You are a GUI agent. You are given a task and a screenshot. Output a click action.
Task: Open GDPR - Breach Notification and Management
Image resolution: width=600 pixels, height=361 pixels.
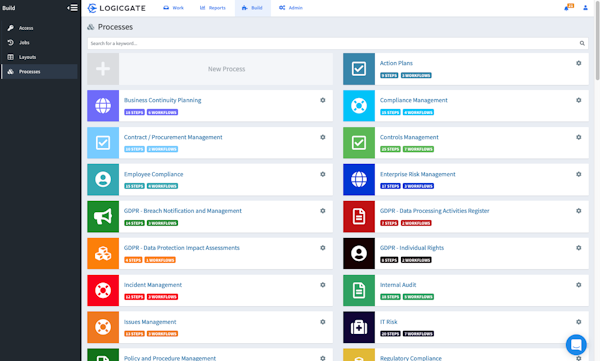tap(183, 211)
